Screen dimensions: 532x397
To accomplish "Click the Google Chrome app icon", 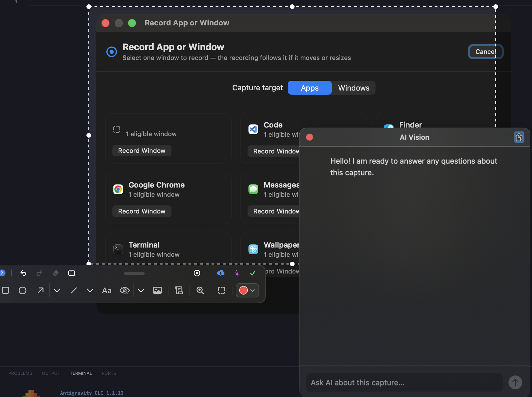I will pyautogui.click(x=118, y=189).
